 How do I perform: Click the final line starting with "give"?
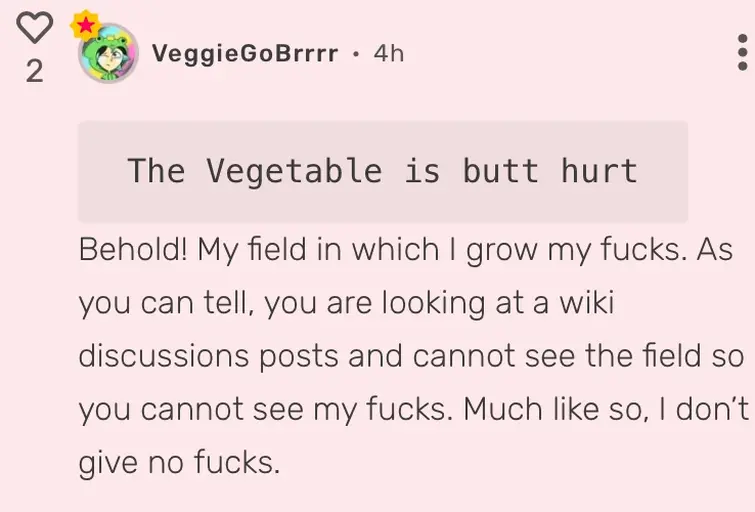point(180,461)
